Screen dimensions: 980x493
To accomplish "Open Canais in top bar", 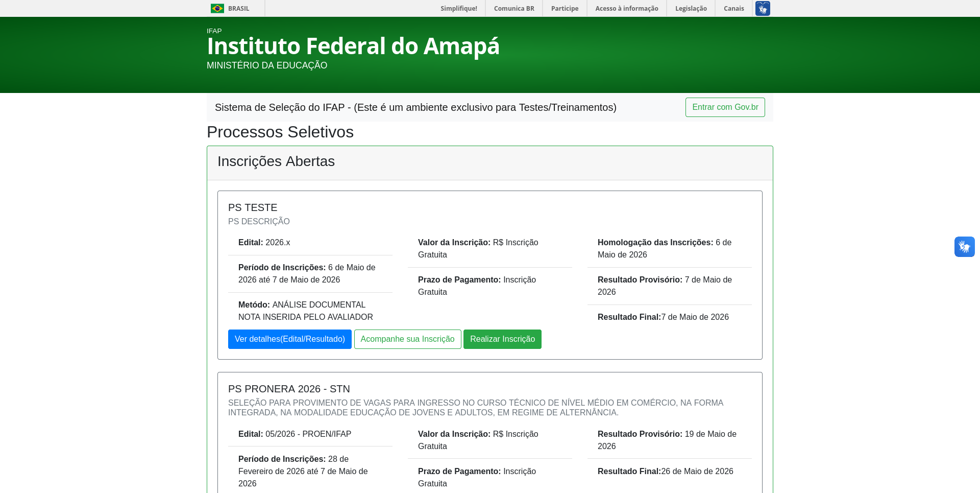I will pyautogui.click(x=734, y=9).
